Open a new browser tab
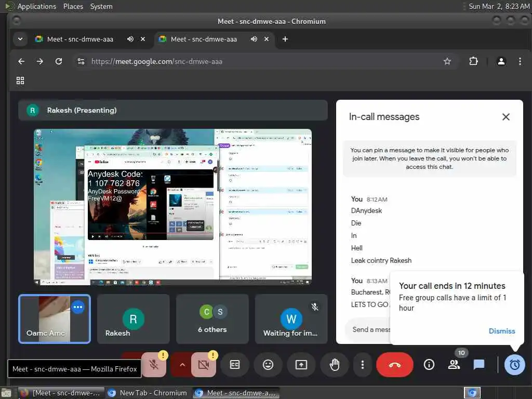This screenshot has height=399, width=532. pyautogui.click(x=285, y=39)
